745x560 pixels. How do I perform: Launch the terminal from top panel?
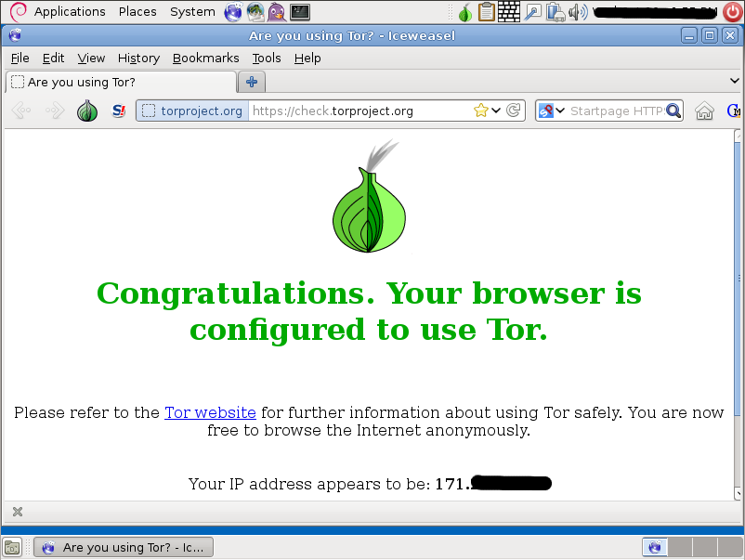300,12
